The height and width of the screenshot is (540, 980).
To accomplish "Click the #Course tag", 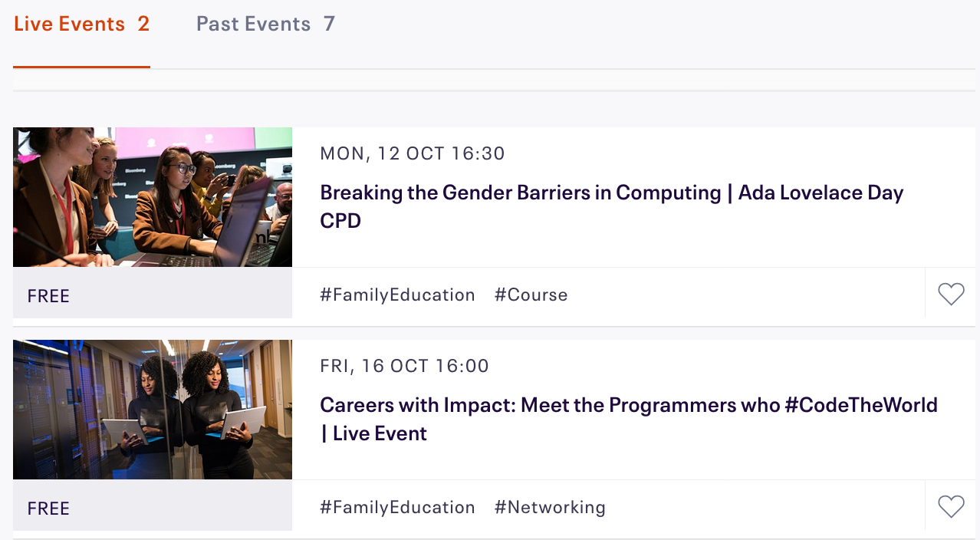I will 531,295.
